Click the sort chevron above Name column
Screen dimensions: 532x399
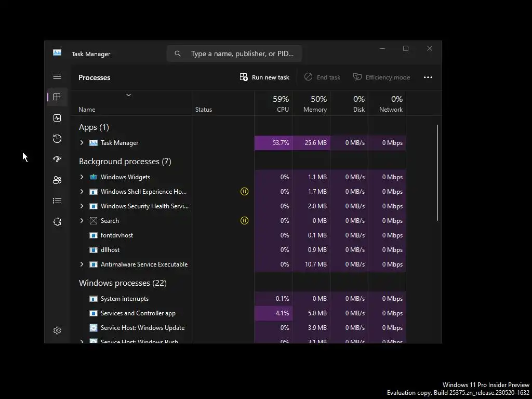point(129,95)
